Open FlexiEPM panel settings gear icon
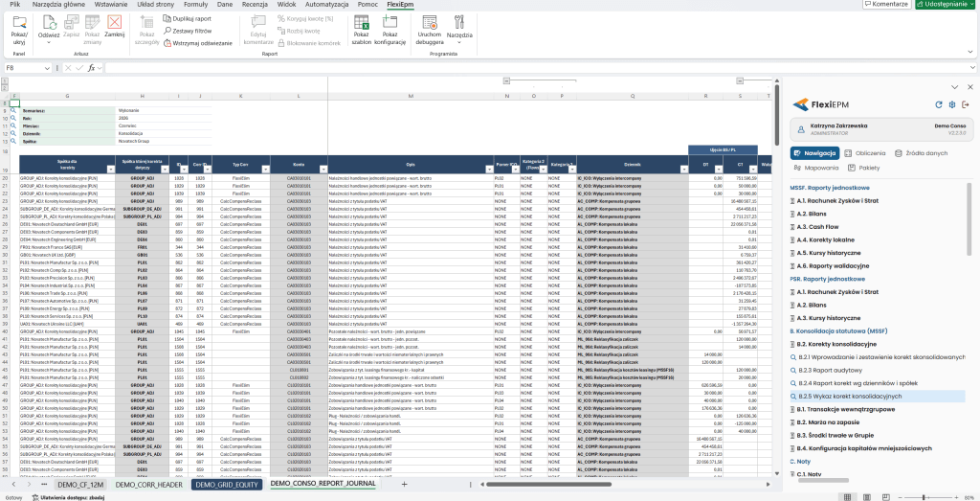This screenshot has width=980, height=501. [952, 104]
